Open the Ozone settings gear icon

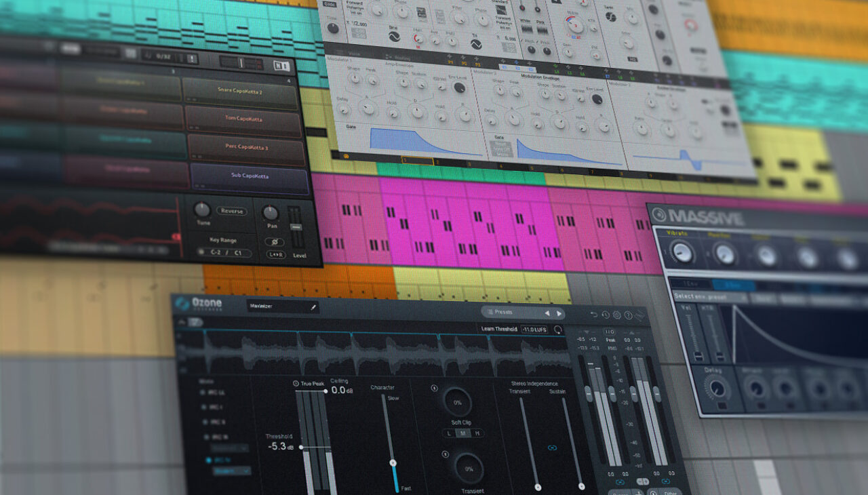pos(616,314)
